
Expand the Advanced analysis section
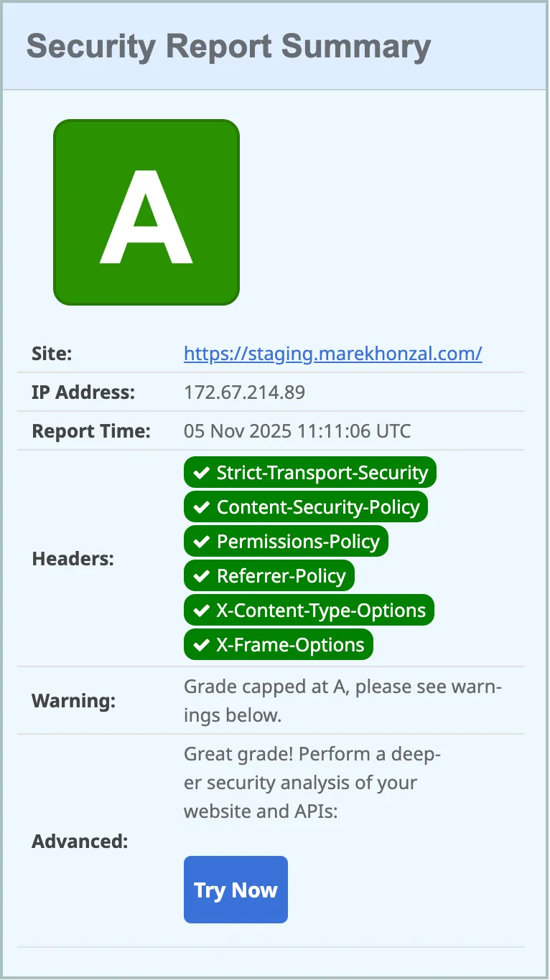(79, 841)
